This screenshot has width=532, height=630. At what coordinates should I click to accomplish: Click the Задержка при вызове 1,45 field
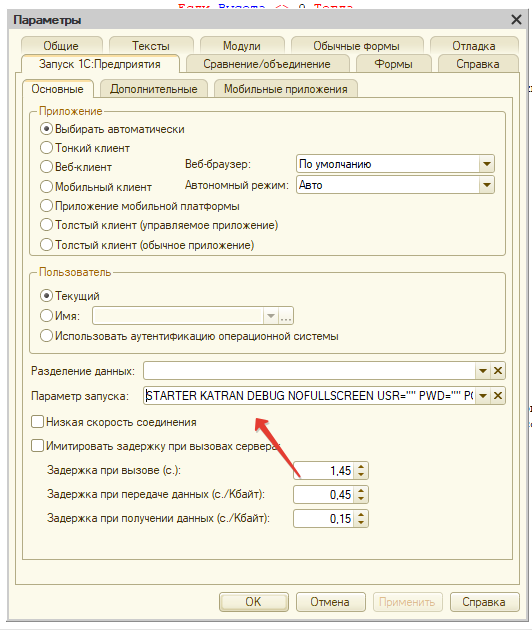[x=324, y=470]
